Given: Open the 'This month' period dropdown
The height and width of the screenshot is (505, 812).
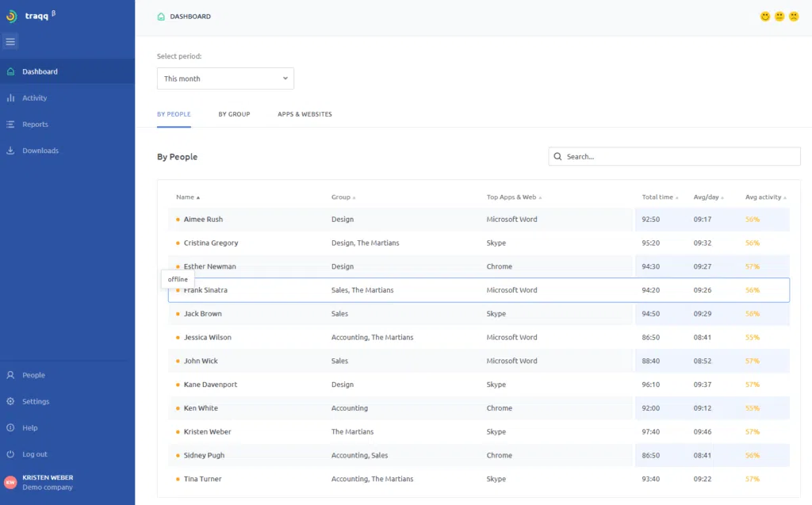Looking at the screenshot, I should tap(225, 78).
